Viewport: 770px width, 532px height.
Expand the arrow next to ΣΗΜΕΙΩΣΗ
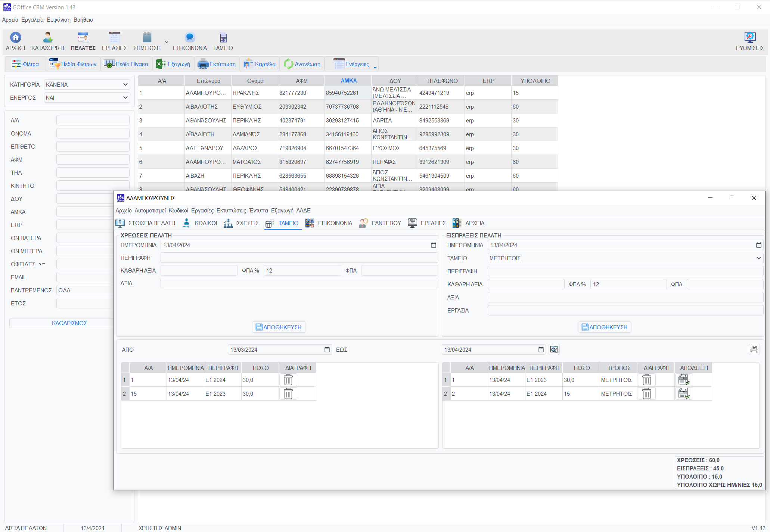tap(167, 42)
